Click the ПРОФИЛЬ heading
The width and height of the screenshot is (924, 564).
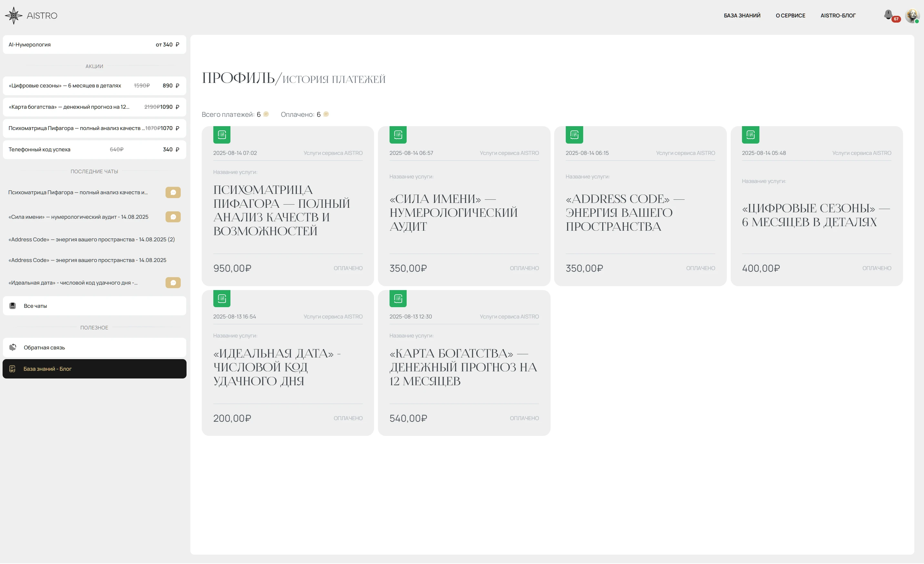point(238,78)
